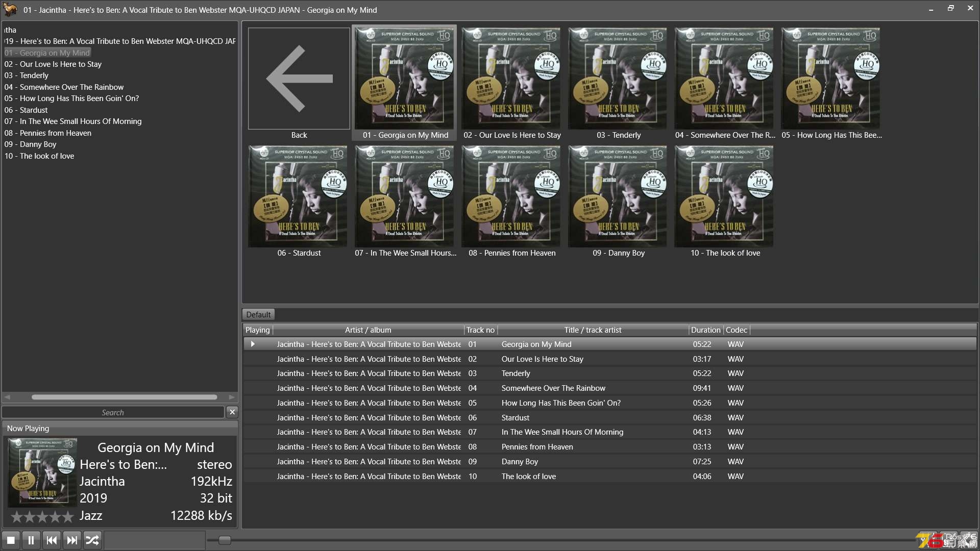Select 10 - The look of love in tree
This screenshot has width=980, height=551.
[39, 156]
